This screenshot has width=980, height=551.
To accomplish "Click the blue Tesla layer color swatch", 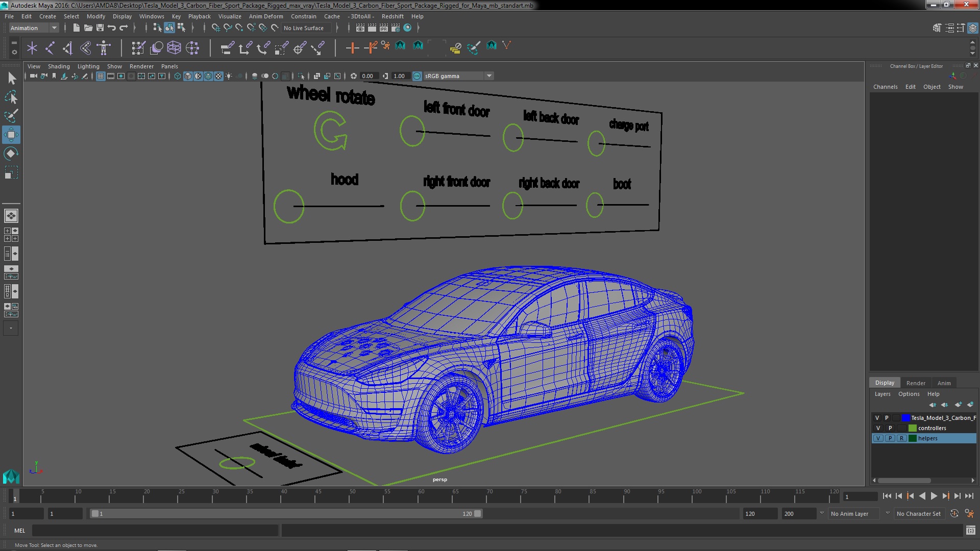I will pyautogui.click(x=905, y=418).
